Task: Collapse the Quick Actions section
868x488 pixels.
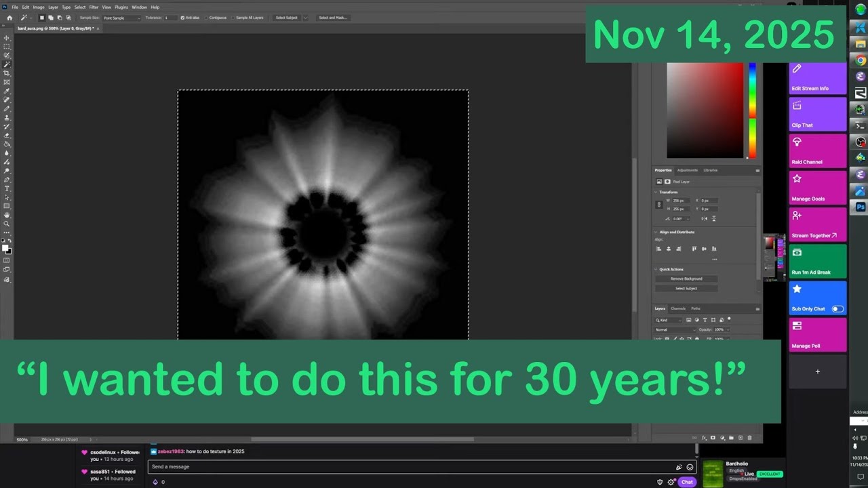Action: coord(656,269)
